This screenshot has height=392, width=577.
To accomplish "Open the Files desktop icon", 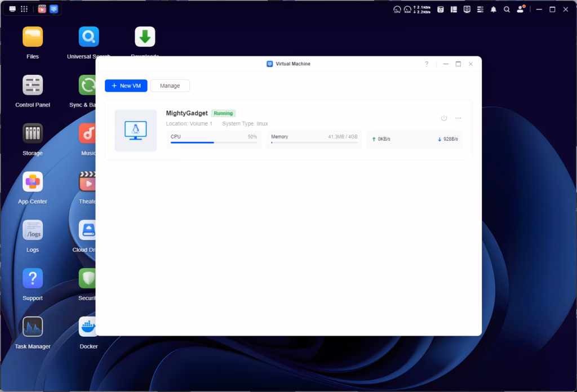I will [33, 37].
